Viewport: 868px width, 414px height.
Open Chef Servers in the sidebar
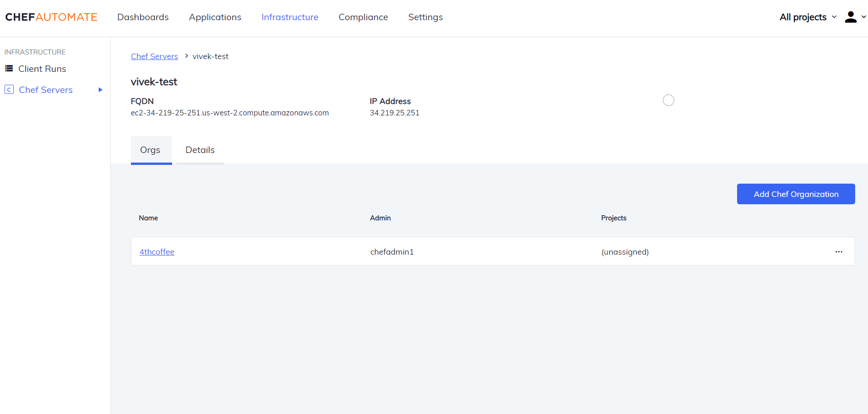click(46, 90)
